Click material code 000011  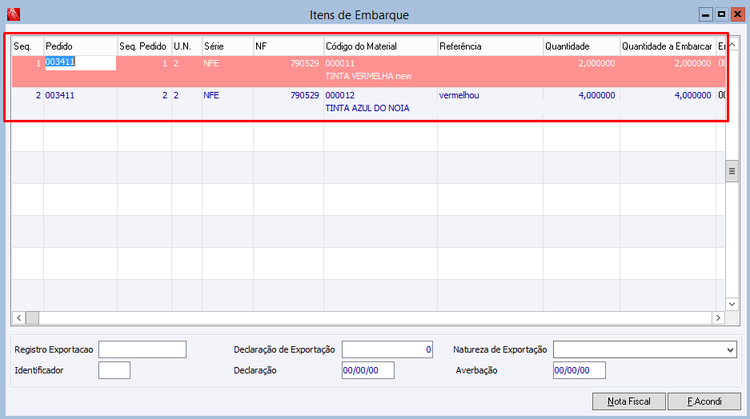click(x=340, y=63)
